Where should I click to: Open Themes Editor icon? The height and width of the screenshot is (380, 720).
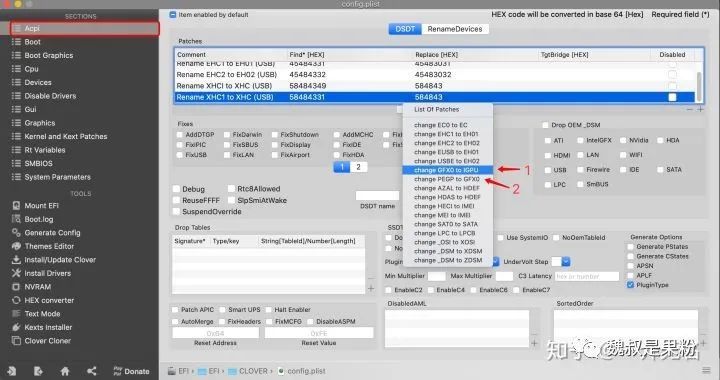[x=16, y=246]
